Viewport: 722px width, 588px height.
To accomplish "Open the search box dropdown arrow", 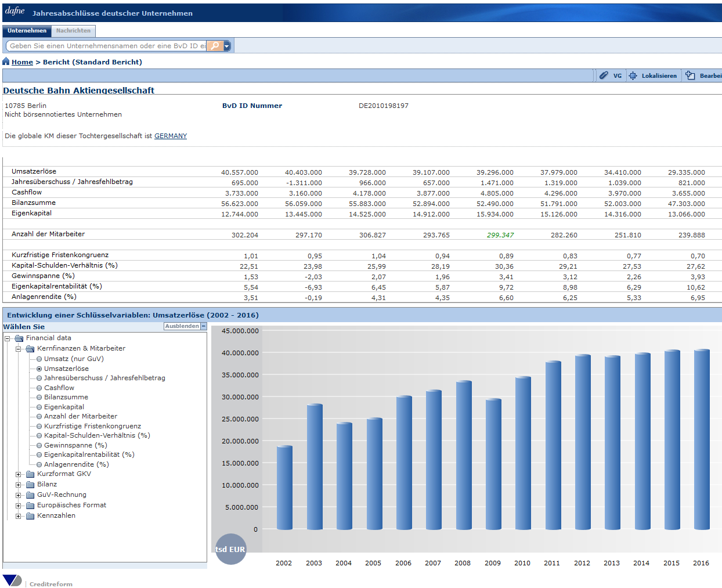I will click(x=227, y=46).
